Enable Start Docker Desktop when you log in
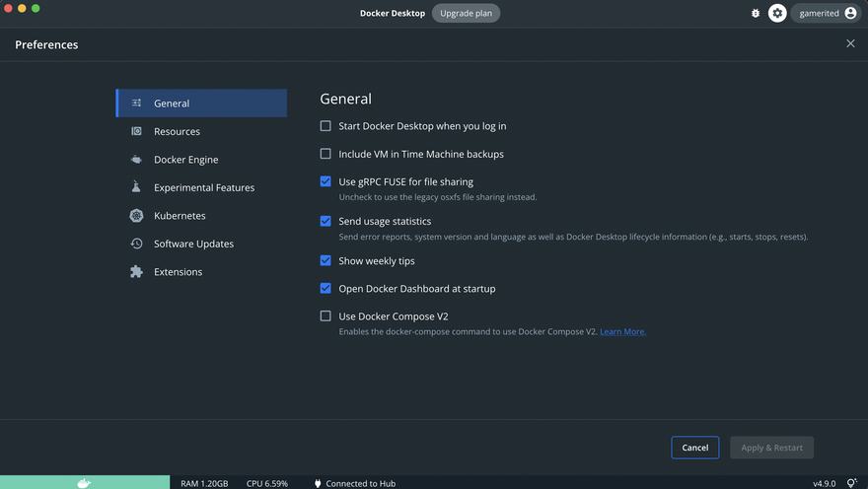 (x=325, y=126)
